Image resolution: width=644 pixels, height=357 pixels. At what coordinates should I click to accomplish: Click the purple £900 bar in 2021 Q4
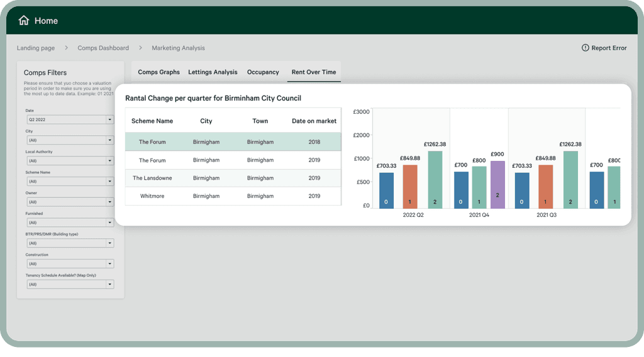[497, 185]
